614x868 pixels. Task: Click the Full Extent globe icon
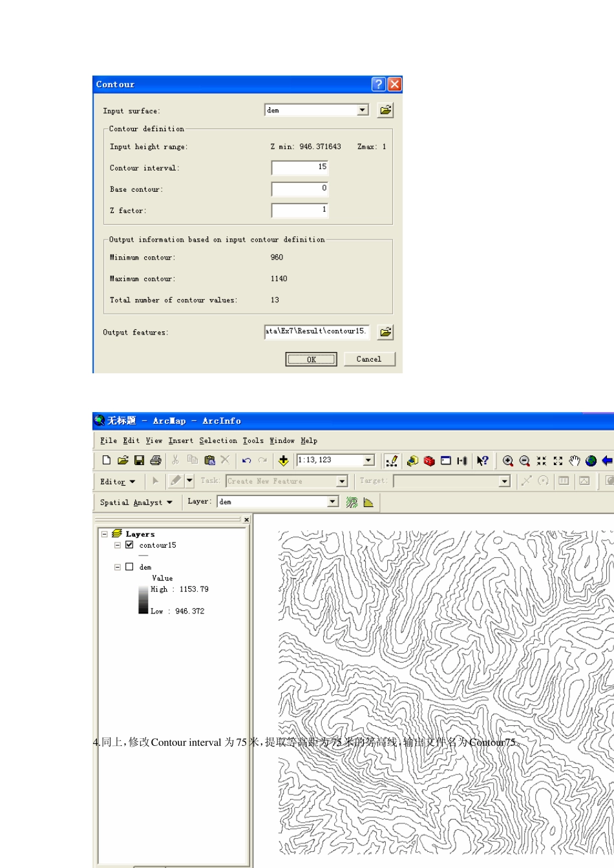pyautogui.click(x=591, y=460)
